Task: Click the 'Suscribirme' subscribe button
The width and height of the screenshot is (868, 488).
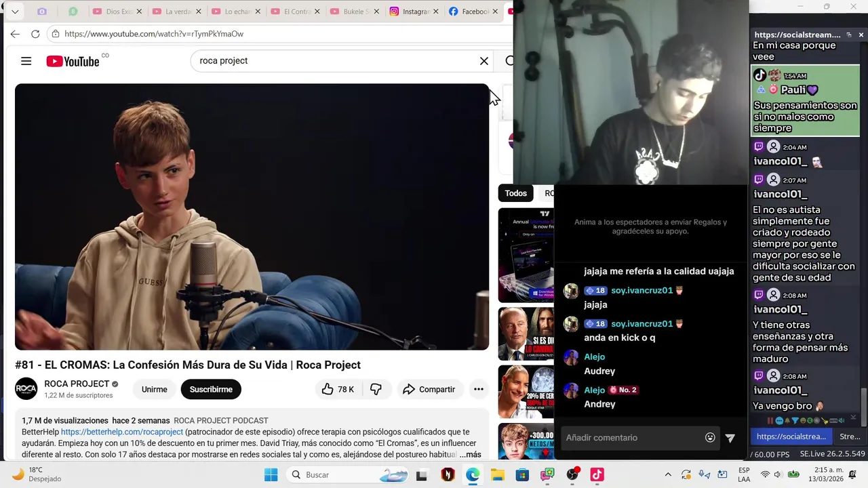Action: click(x=211, y=389)
